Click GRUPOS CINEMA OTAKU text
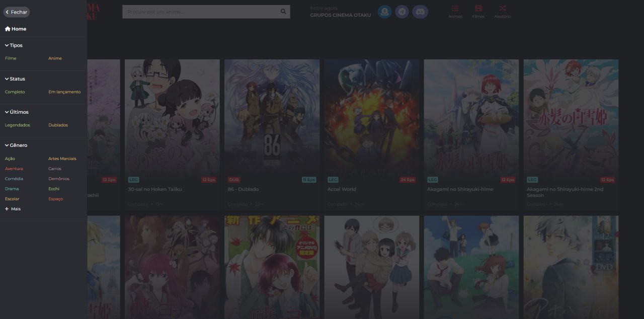Viewport: 644px width, 319px height. click(341, 15)
